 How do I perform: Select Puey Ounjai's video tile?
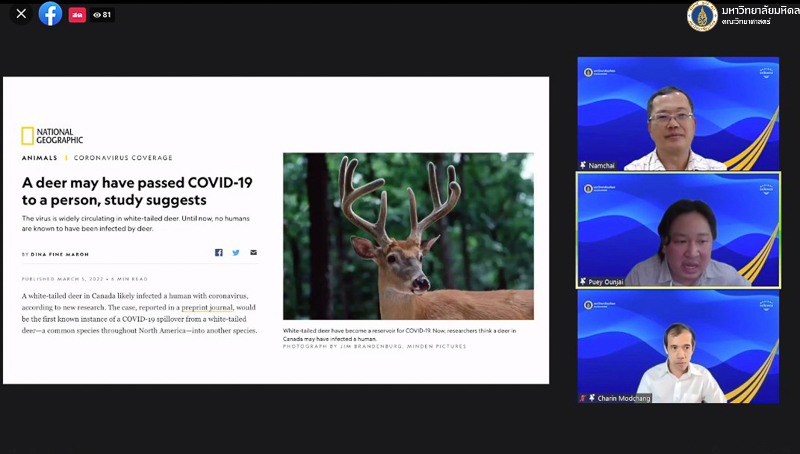(x=678, y=231)
